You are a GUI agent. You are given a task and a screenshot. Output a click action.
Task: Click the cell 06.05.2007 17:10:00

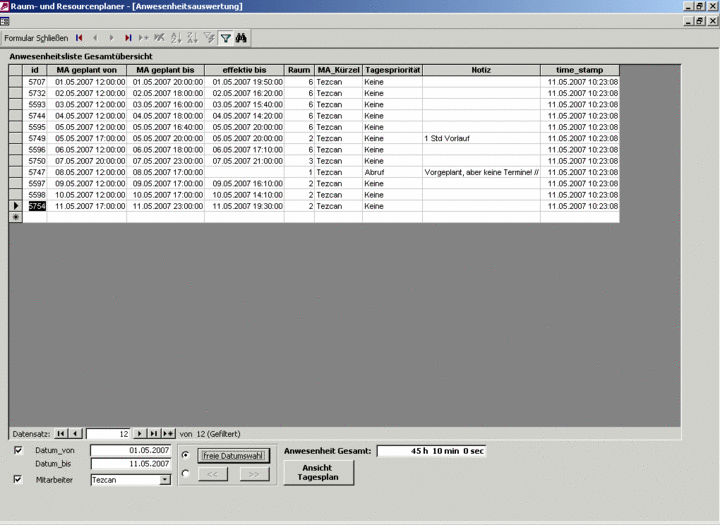tap(244, 150)
